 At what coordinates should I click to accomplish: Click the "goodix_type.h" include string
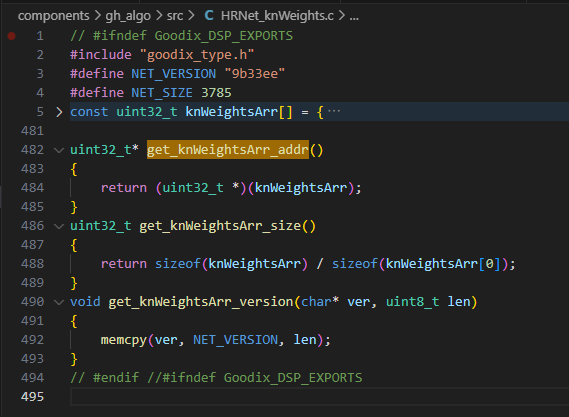(197, 55)
